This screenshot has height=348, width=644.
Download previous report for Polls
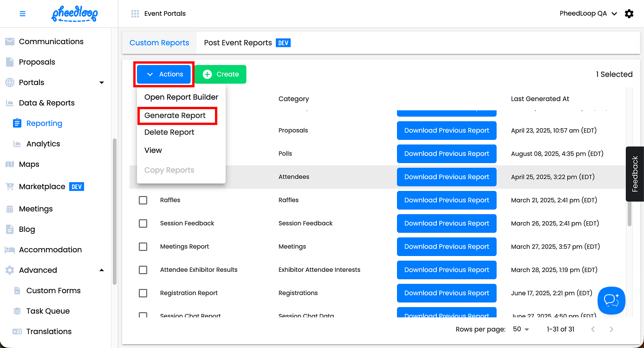[x=447, y=154]
